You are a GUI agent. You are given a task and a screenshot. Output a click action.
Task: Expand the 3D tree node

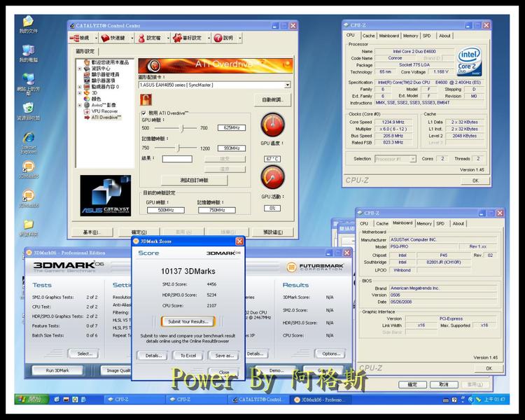[80, 93]
